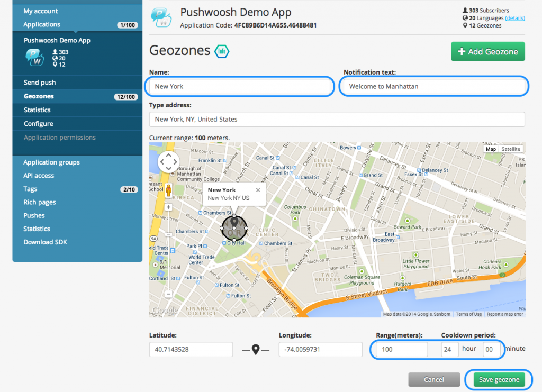Open Rich pages in sidebar
Viewport: 542px width, 392px height.
point(39,203)
